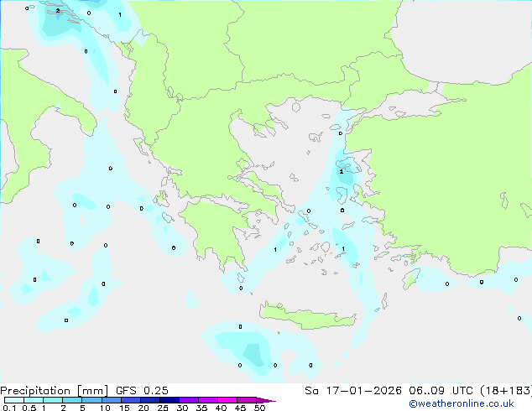Select the 2–5 mm legend color swatch

click(x=72, y=400)
